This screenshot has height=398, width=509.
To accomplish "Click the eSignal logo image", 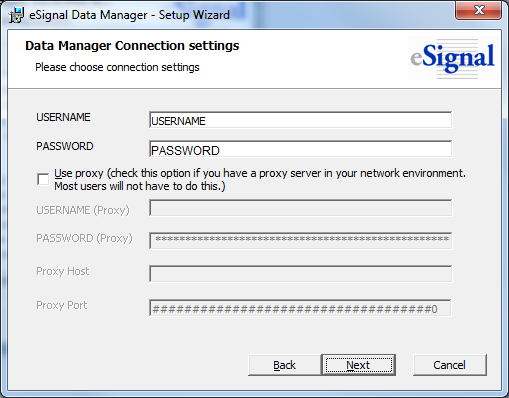I will click(x=454, y=58).
